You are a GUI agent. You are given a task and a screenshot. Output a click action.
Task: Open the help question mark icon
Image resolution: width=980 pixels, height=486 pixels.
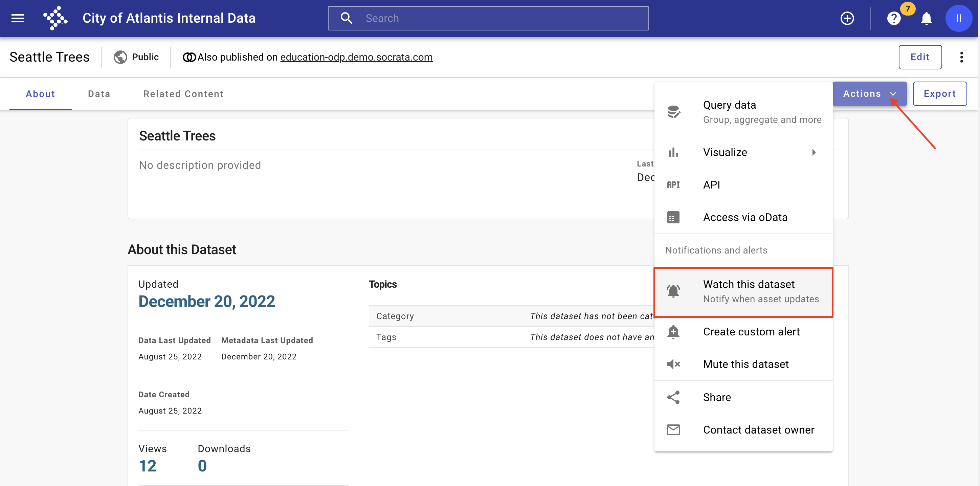894,18
